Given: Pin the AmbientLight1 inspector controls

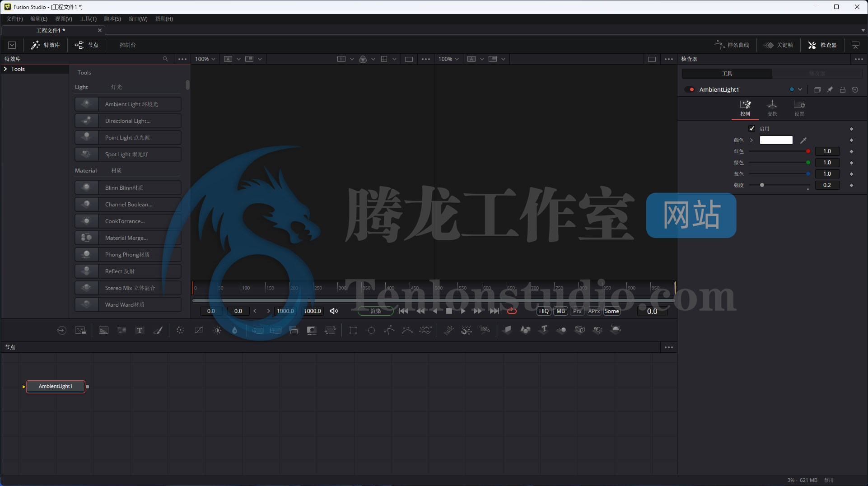Looking at the screenshot, I should [x=830, y=89].
